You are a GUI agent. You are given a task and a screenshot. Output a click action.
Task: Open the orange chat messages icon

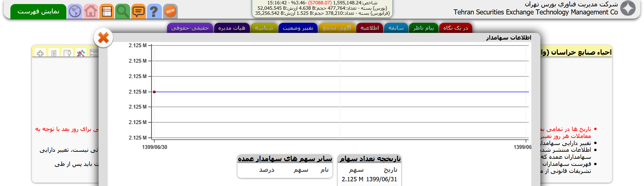138,11
